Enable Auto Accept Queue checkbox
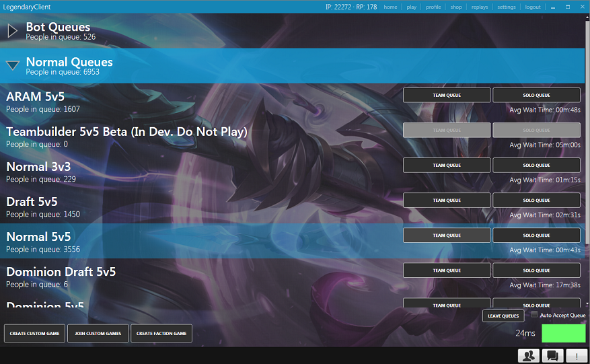 [x=534, y=314]
